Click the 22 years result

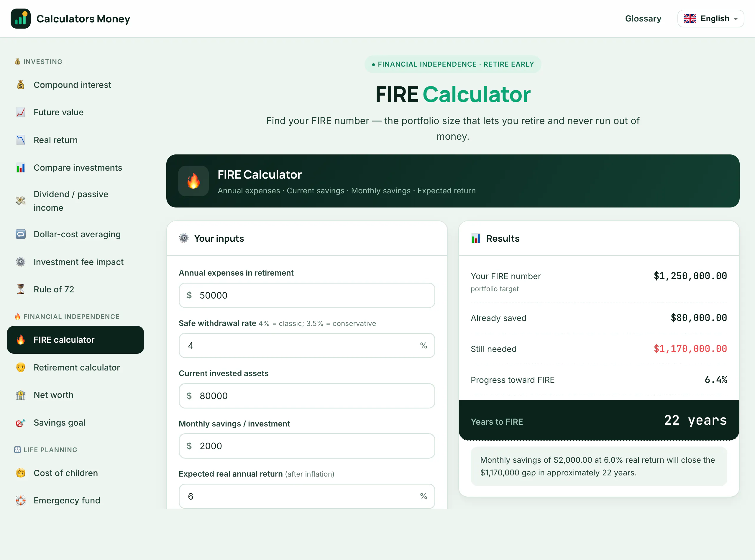click(695, 420)
